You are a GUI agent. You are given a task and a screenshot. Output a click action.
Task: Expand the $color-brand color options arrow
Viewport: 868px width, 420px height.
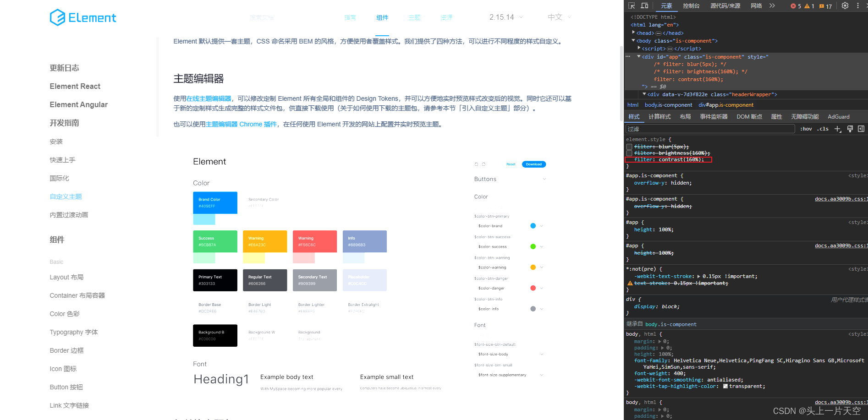point(541,225)
